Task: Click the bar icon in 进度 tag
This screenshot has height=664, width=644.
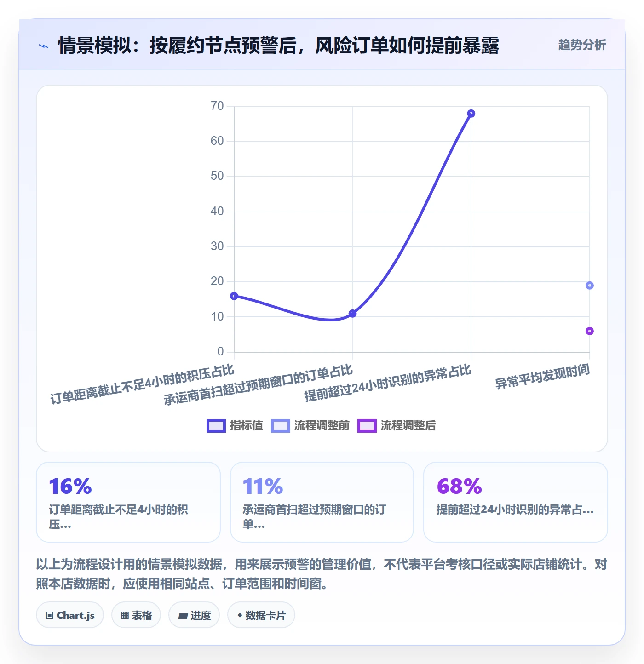Action: [x=183, y=616]
